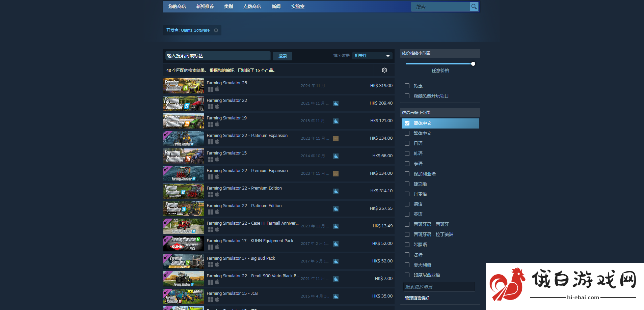Open Farming Simulator 25 thumbnail
Screen dimensions: 644x310
pyautogui.click(x=184, y=86)
